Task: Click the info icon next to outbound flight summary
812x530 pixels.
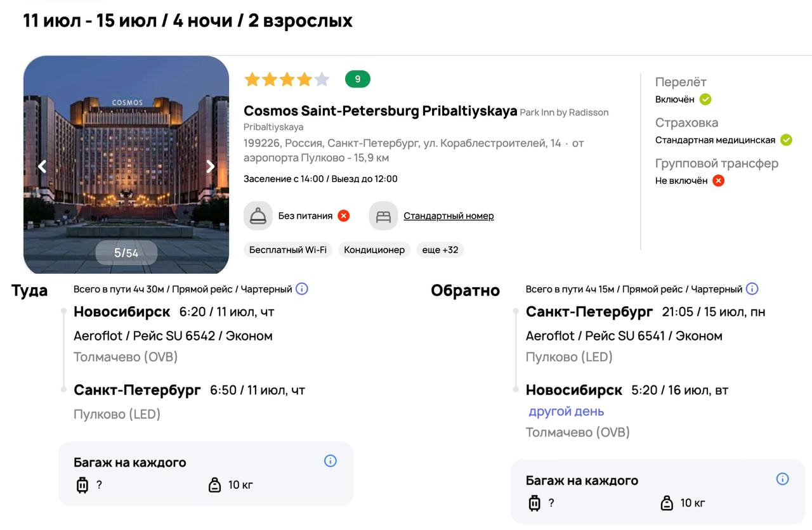Action: pos(302,289)
